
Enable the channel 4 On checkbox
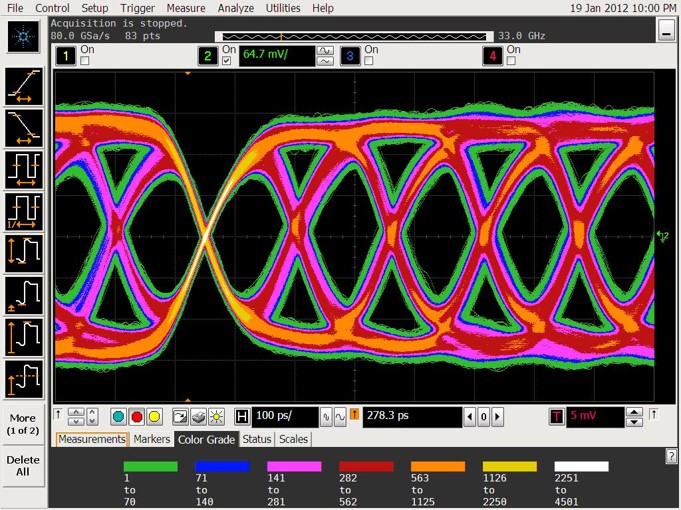point(511,61)
